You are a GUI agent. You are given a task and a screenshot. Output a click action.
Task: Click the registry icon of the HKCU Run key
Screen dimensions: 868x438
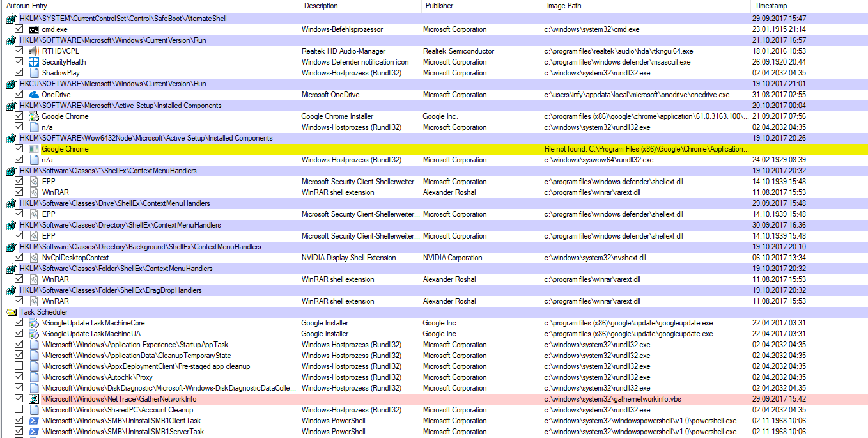pos(11,84)
